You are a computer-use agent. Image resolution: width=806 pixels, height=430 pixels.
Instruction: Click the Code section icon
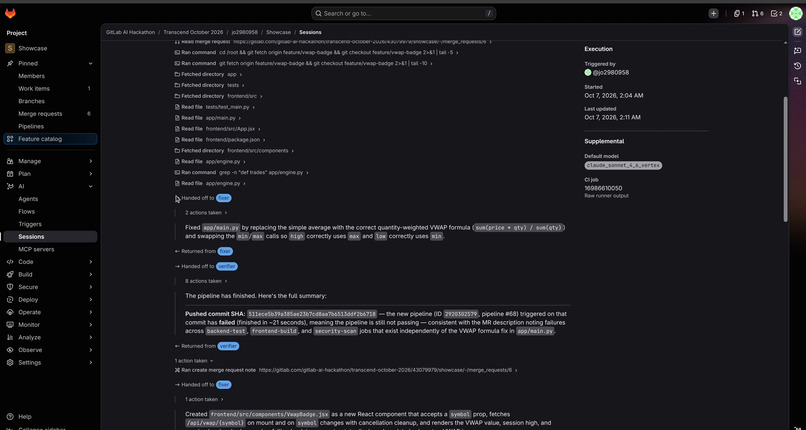click(x=10, y=262)
